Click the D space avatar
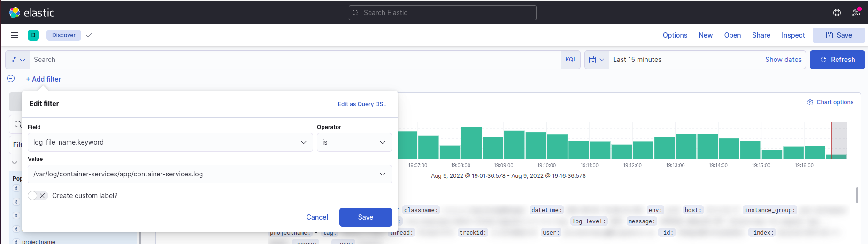The width and height of the screenshot is (868, 244). click(x=33, y=35)
